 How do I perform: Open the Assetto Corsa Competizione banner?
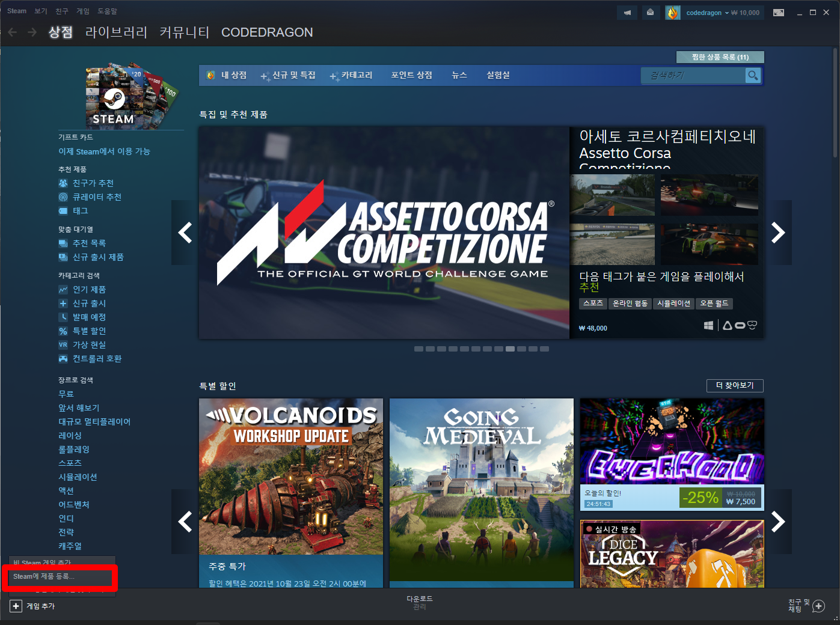click(384, 233)
